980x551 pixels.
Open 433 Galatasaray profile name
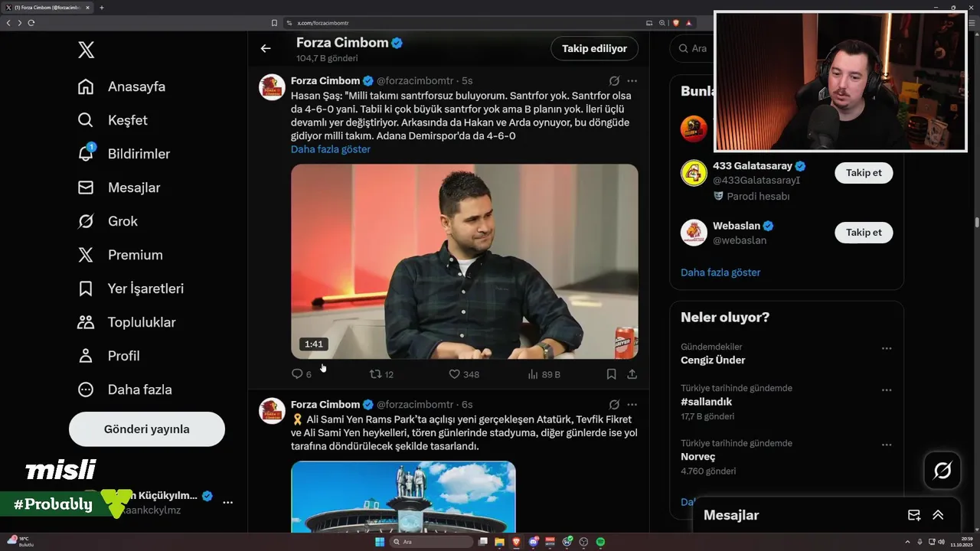pos(753,166)
